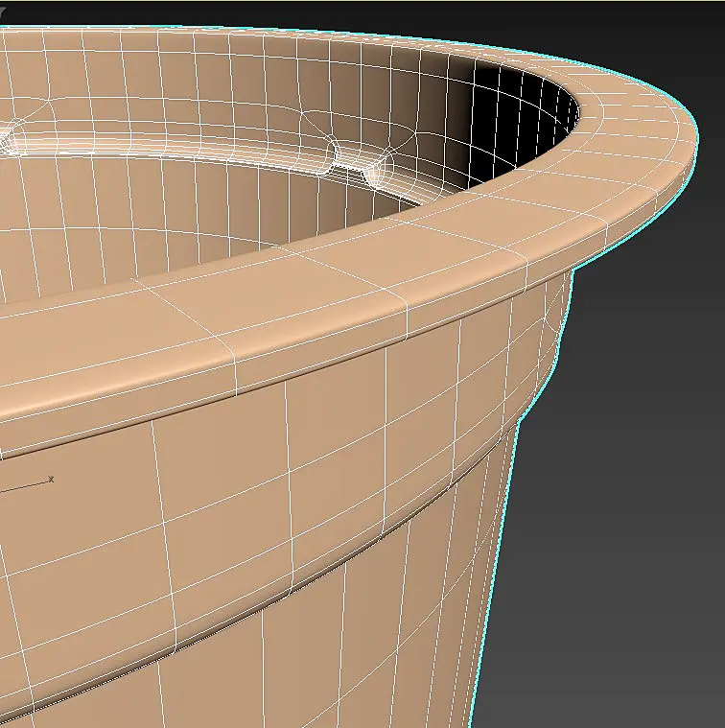This screenshot has height=728, width=725.
Task: Select the axis gizmo line beside the X label
Action: [23, 486]
